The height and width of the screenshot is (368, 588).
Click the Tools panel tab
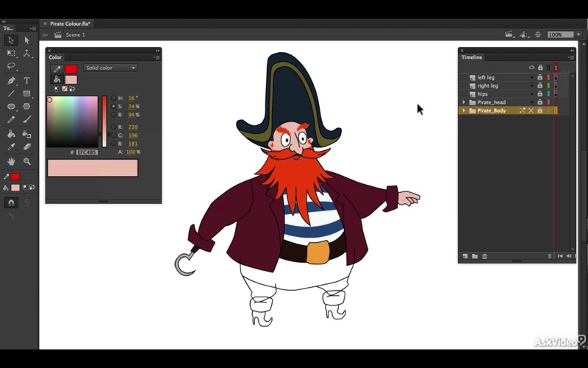pyautogui.click(x=8, y=28)
